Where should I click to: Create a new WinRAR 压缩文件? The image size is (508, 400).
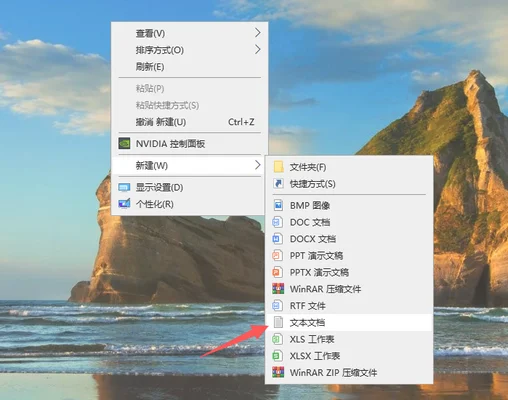(x=349, y=289)
